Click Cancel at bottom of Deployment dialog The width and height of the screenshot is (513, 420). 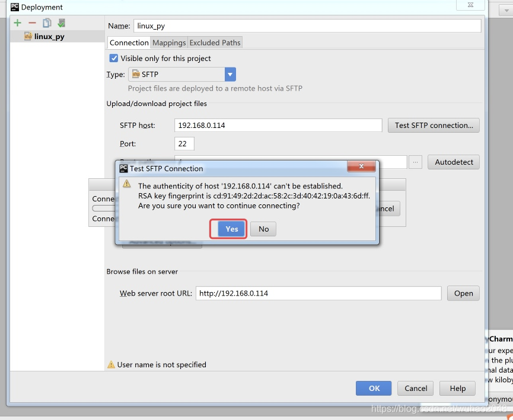pyautogui.click(x=416, y=388)
